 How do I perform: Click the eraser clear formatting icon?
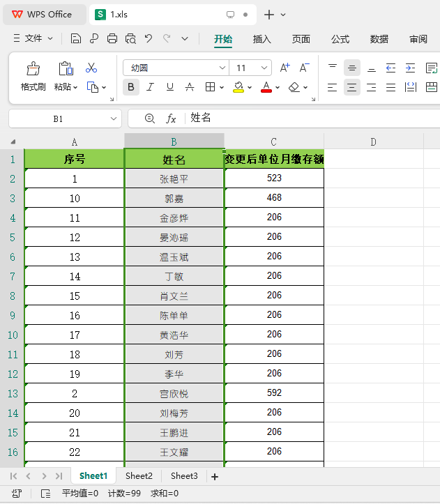(x=294, y=87)
